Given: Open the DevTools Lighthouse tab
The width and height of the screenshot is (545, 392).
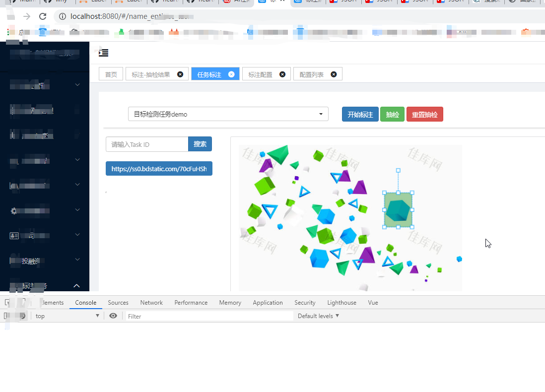Looking at the screenshot, I should [x=341, y=302].
